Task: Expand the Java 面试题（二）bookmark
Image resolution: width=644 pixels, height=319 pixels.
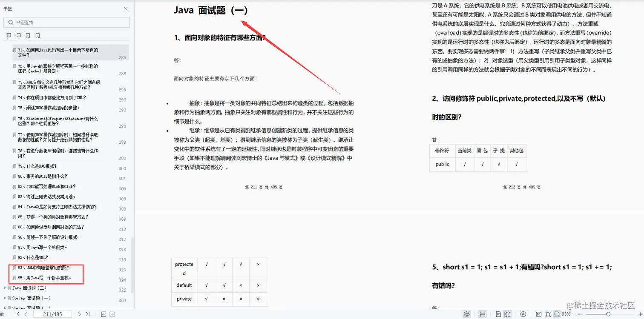Action: click(x=4, y=288)
